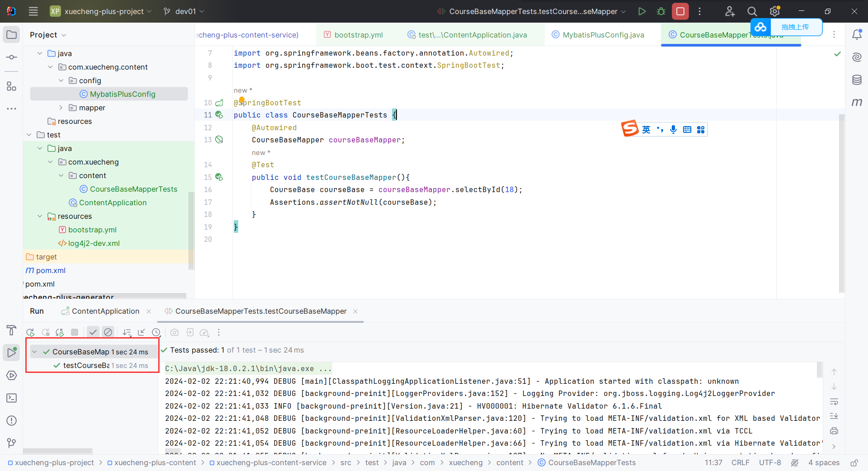Toggle Sogou punctuation mode

(660, 130)
